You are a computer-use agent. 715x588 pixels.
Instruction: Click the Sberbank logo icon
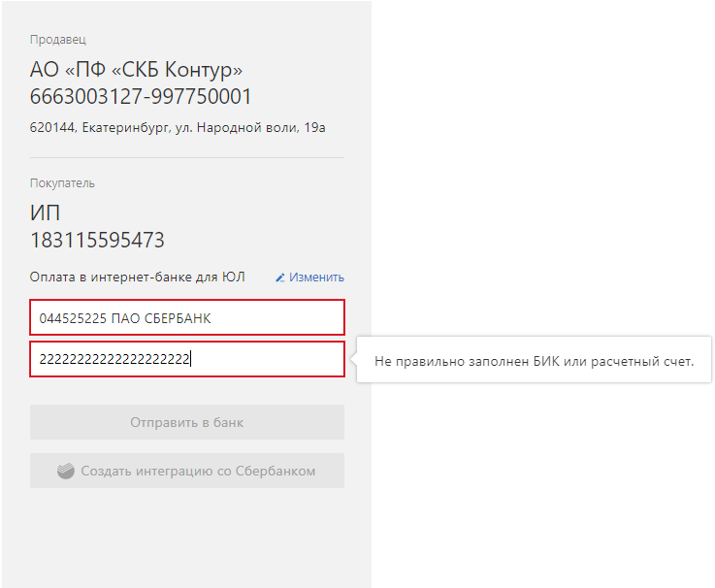click(x=66, y=471)
